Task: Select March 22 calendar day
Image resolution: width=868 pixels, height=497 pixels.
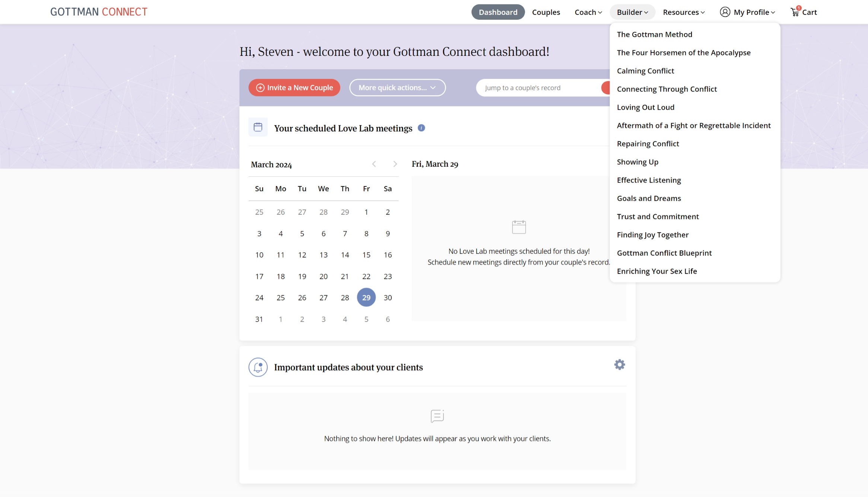Action: (x=366, y=276)
